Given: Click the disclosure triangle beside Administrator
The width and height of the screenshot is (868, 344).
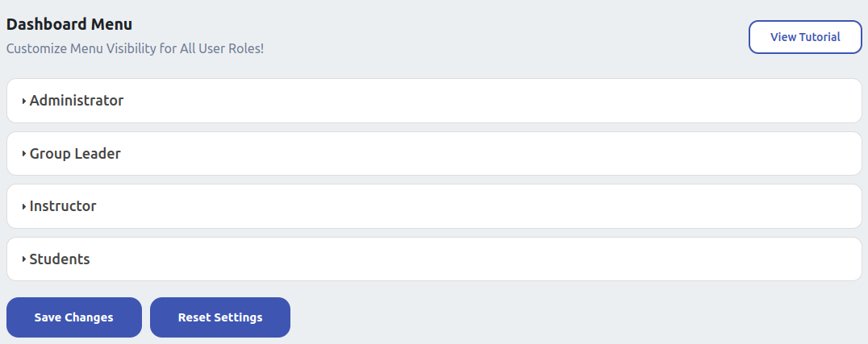Looking at the screenshot, I should (24, 102).
